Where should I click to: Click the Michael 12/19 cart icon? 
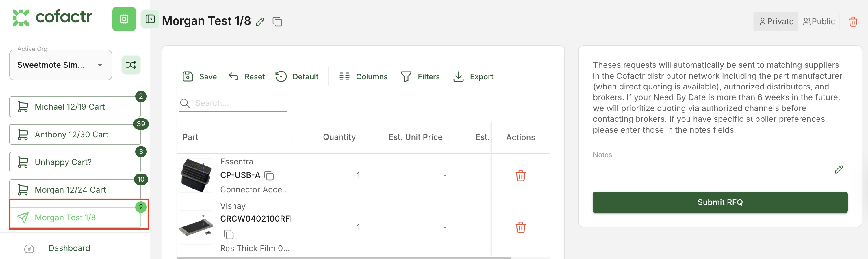point(23,107)
